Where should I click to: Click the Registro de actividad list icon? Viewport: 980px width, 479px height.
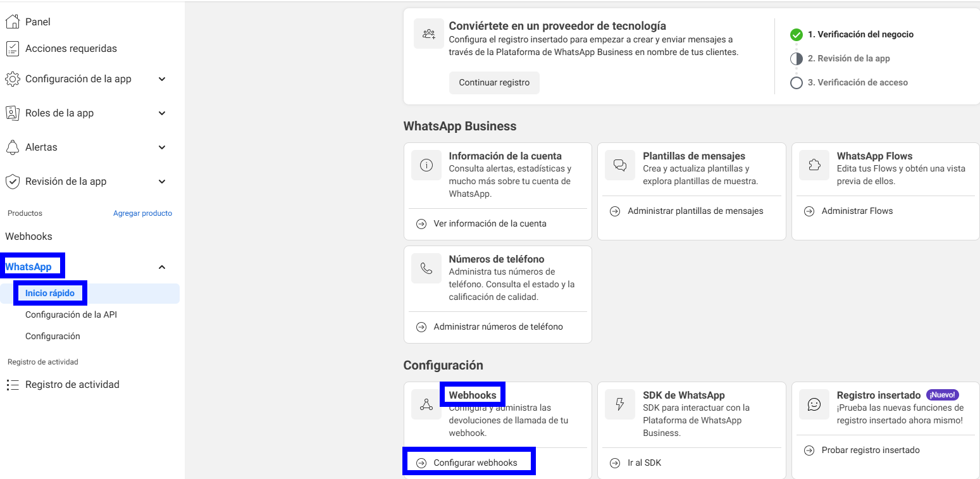click(x=13, y=385)
